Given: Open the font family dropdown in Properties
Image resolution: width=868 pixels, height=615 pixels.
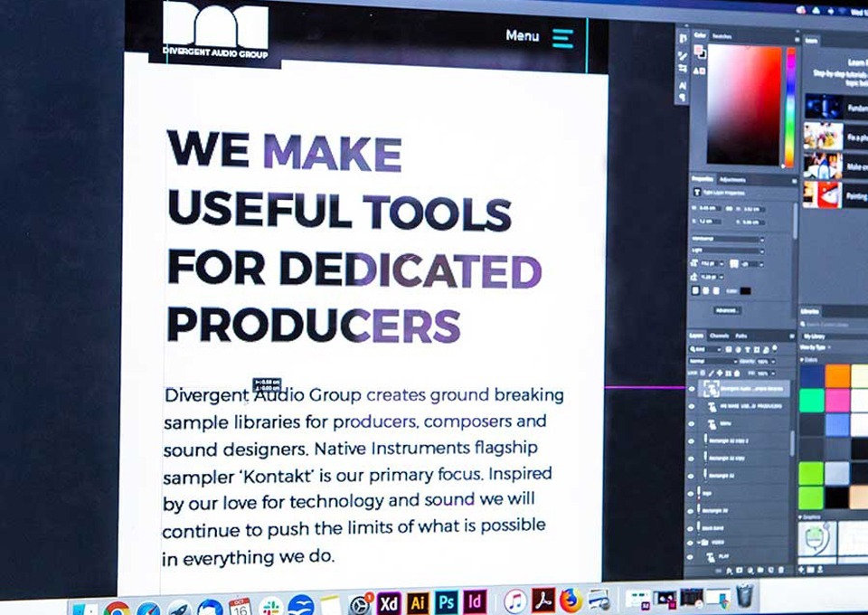Looking at the screenshot, I should (727, 239).
